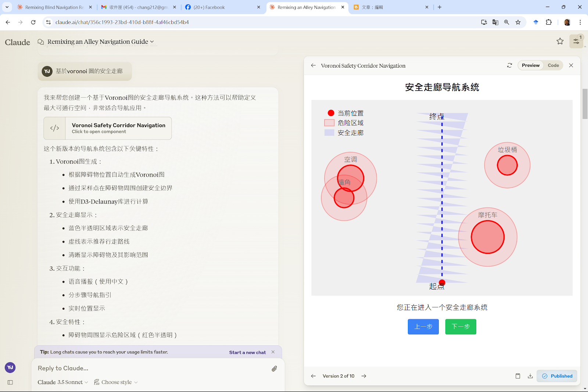Open the Choose style dropdown
Viewport: 588px width, 392px height.
(x=116, y=382)
